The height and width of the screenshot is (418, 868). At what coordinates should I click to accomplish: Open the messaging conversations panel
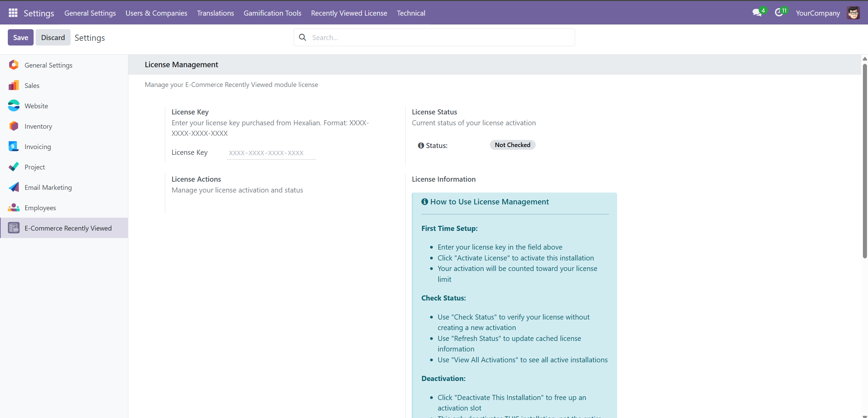(757, 12)
